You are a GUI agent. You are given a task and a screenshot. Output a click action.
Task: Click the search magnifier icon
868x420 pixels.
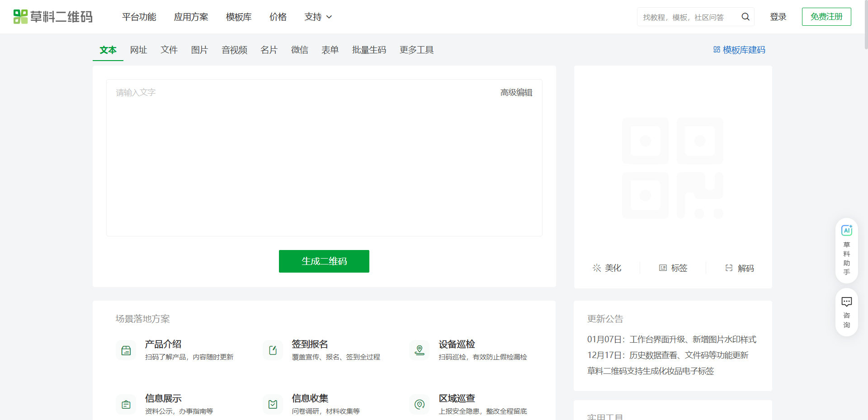tap(745, 17)
